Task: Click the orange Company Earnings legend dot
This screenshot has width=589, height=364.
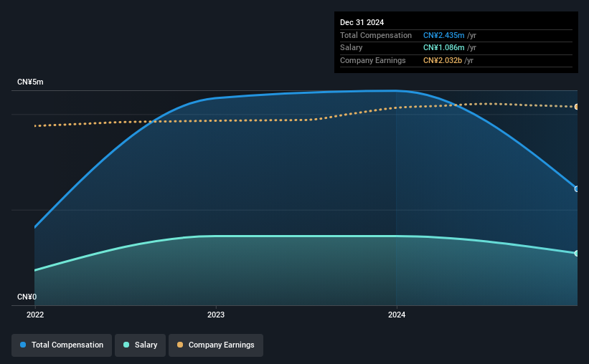Action: point(180,345)
